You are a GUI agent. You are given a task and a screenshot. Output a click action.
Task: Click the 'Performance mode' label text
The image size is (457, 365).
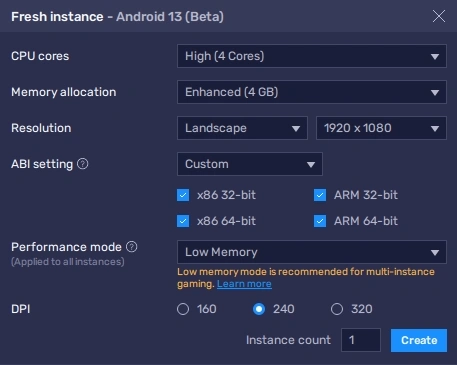pyautogui.click(x=66, y=247)
